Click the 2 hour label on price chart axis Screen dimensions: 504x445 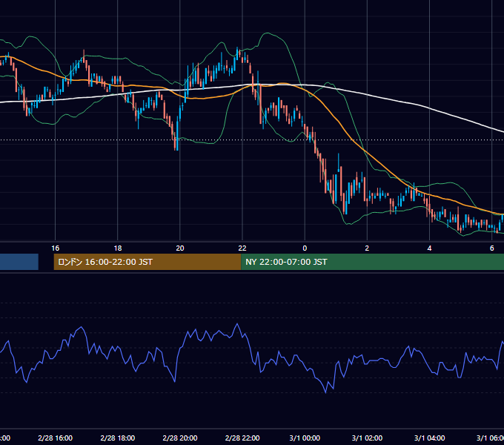367,248
